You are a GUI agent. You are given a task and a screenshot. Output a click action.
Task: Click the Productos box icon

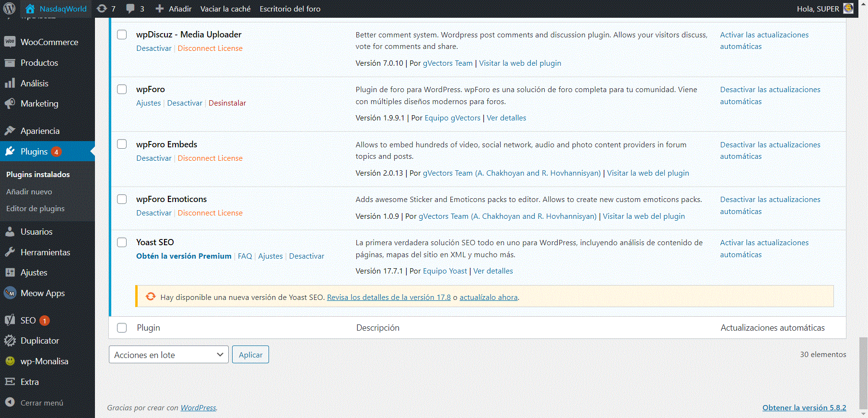[x=10, y=62]
